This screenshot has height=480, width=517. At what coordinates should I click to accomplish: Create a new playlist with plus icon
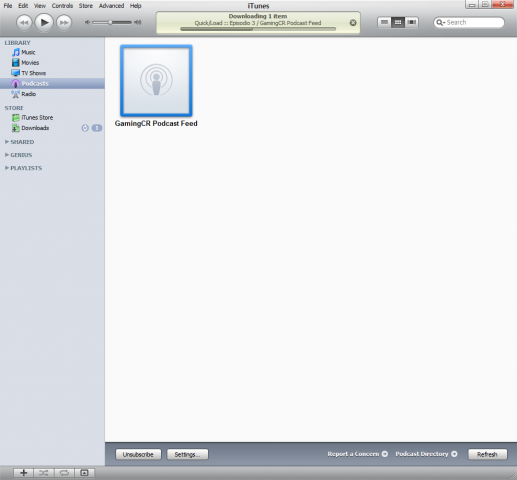(x=24, y=473)
